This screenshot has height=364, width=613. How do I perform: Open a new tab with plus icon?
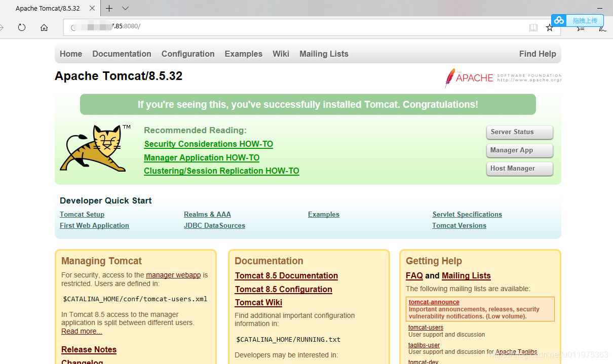click(108, 9)
